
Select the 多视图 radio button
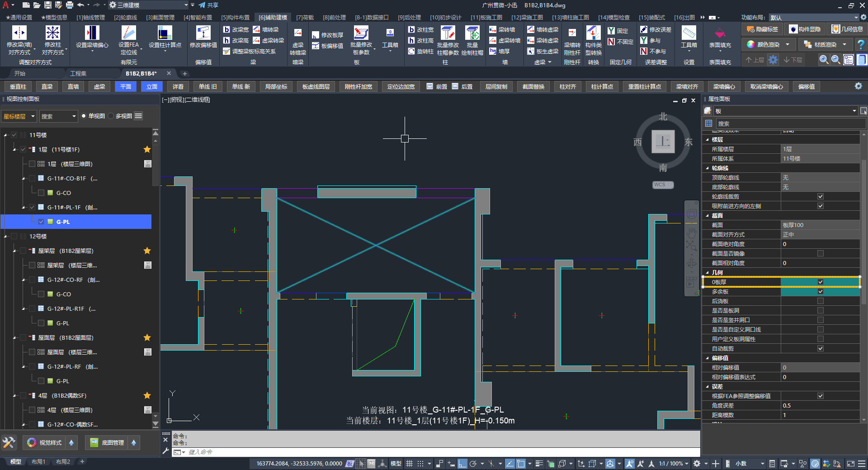click(111, 116)
